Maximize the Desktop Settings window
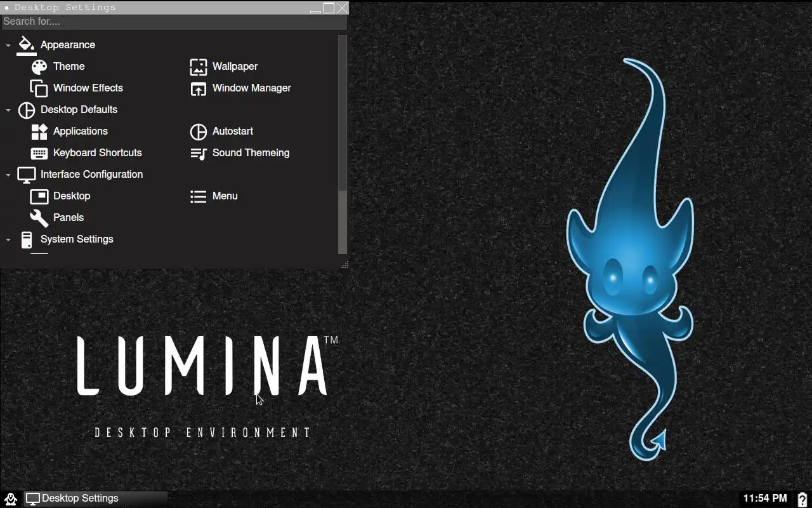812x508 pixels. [x=329, y=8]
